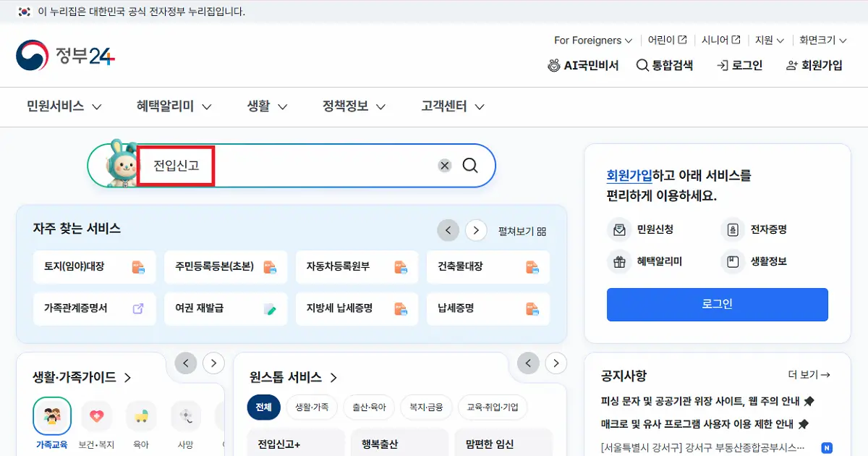Open 여권 재발급 service
Screen dimensions: 868x456
226,308
